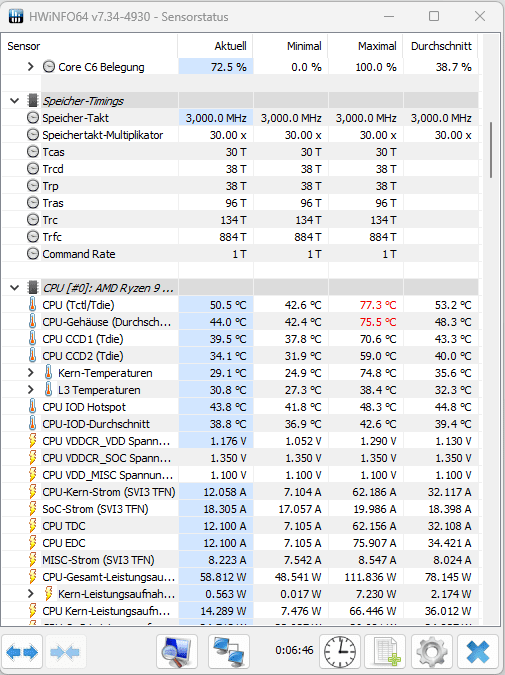Click the Maximal column header
The image size is (505, 675).
366,46
